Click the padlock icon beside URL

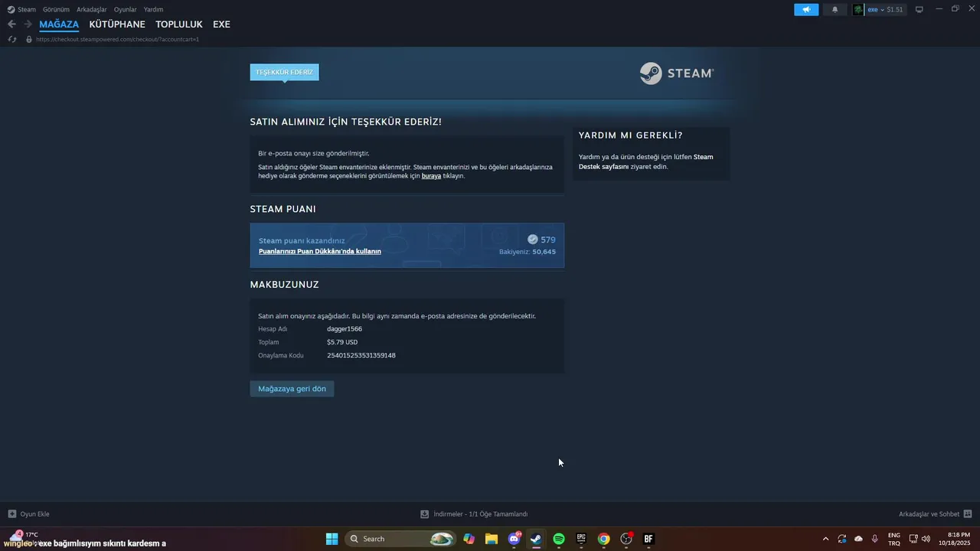coord(29,39)
